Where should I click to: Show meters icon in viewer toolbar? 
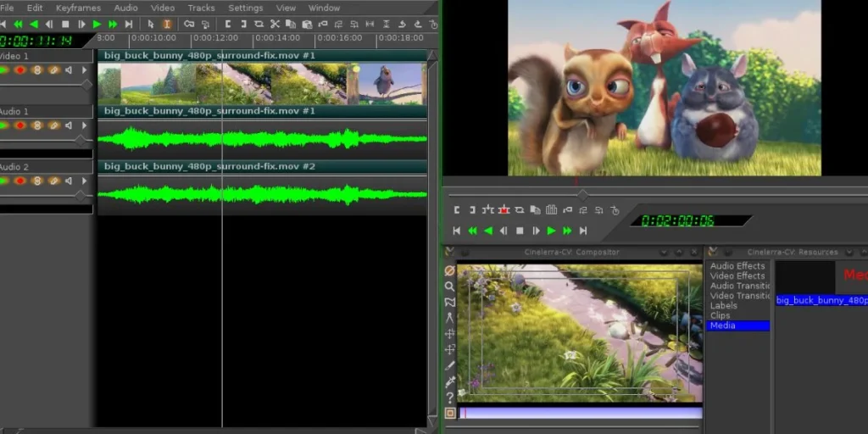click(x=551, y=210)
